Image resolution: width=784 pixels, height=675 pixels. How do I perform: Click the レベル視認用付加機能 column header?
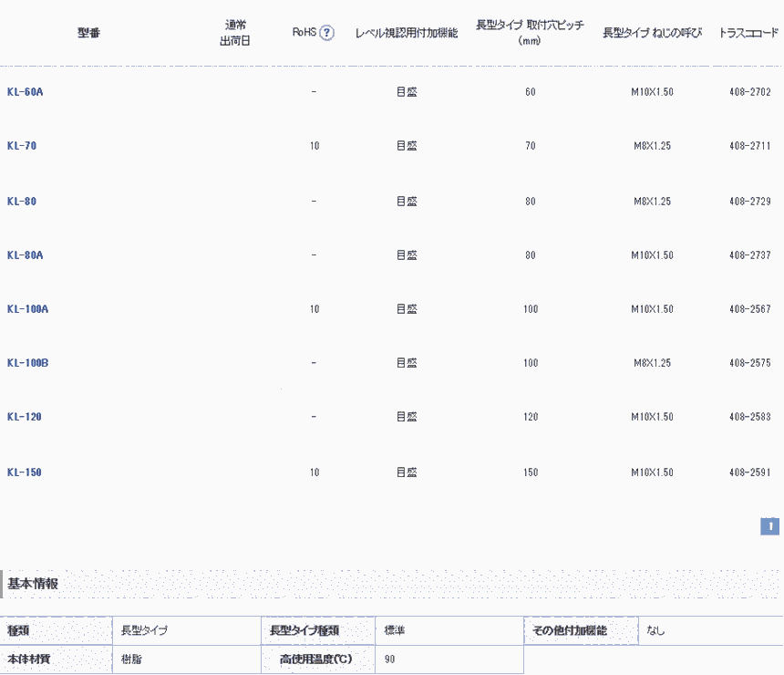tap(407, 33)
